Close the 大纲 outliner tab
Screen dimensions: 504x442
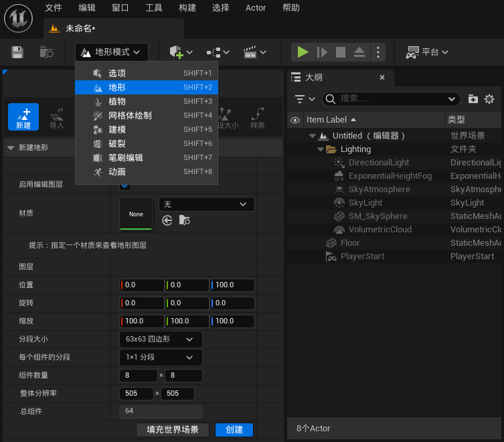click(x=382, y=78)
